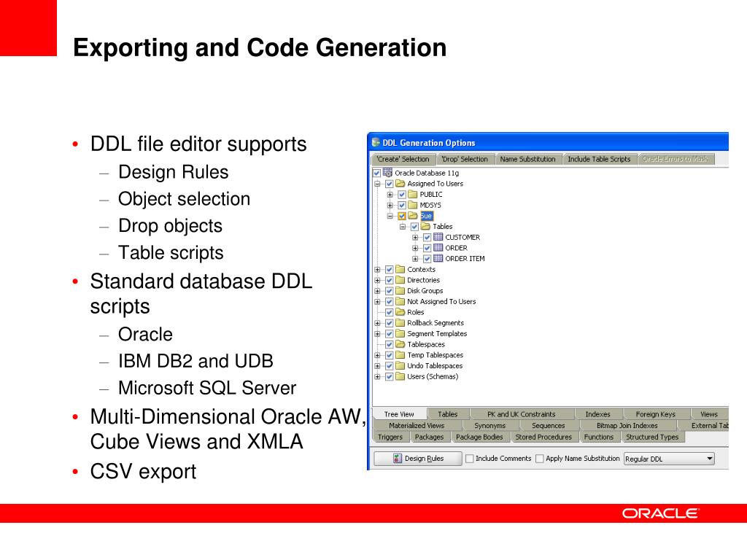Click the Users (Schemas) folder icon
The height and width of the screenshot is (560, 747).
pos(400,376)
